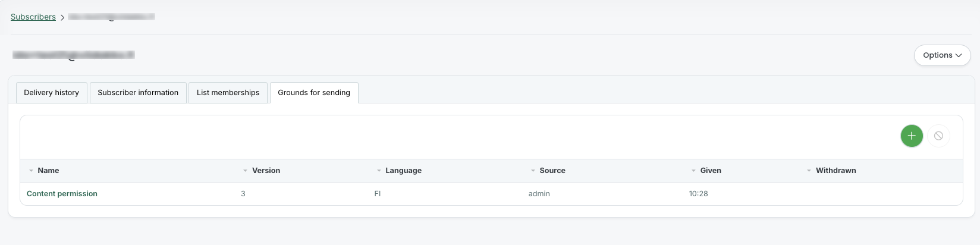980x245 pixels.
Task: Click the 10:28 given time cell
Action: tap(698, 194)
